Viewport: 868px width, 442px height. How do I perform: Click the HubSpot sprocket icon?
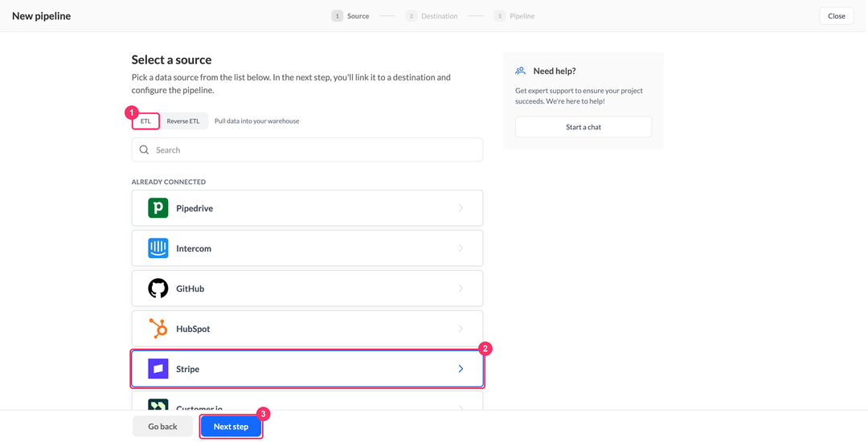pyautogui.click(x=158, y=329)
